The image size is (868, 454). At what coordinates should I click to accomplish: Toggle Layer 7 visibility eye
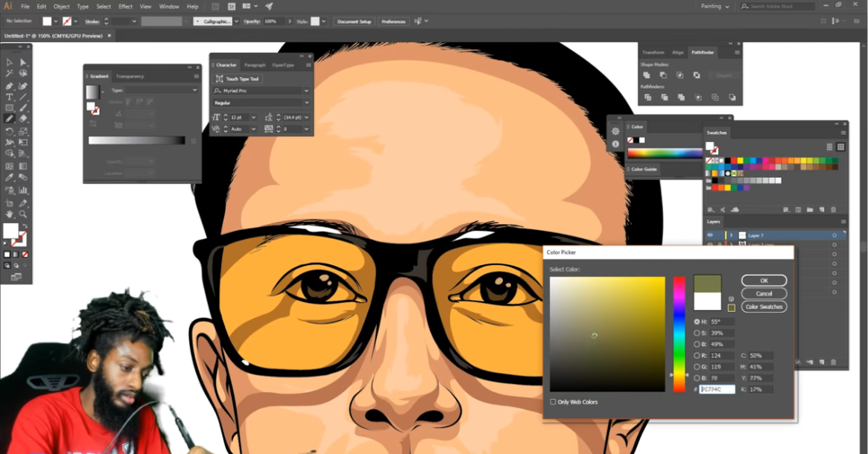(710, 236)
